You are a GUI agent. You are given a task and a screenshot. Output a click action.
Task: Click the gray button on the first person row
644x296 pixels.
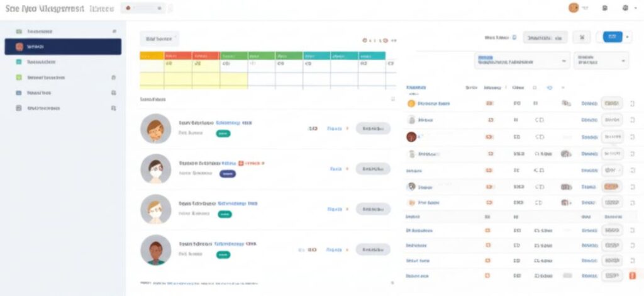(373, 128)
